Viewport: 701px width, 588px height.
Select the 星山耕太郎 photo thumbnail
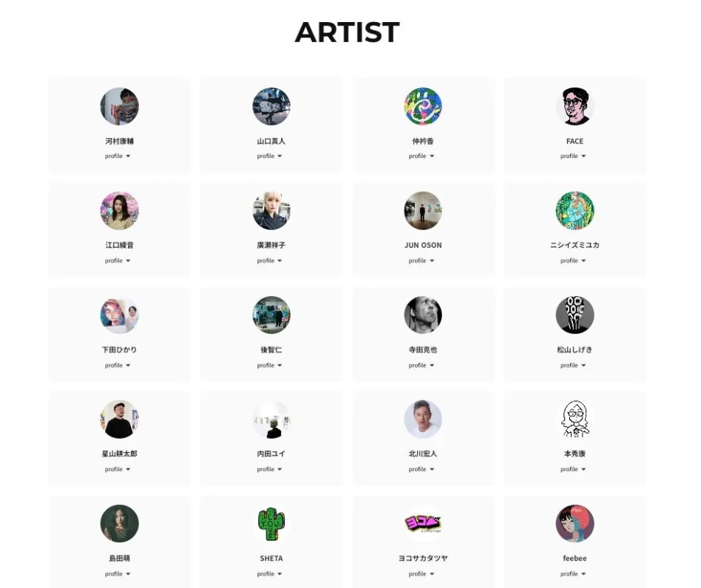[x=119, y=420]
